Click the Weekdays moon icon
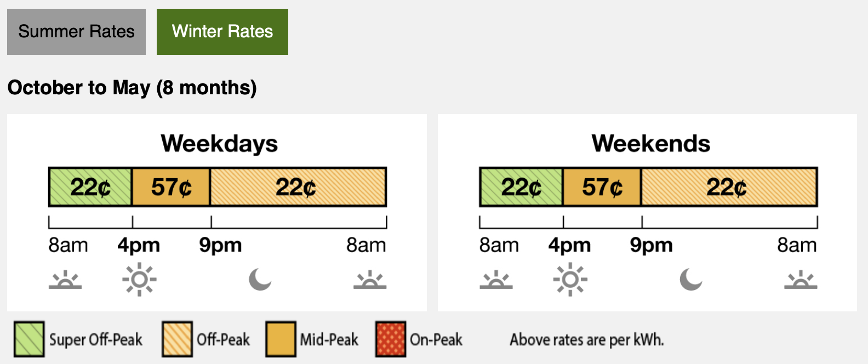The image size is (868, 364). (x=260, y=279)
